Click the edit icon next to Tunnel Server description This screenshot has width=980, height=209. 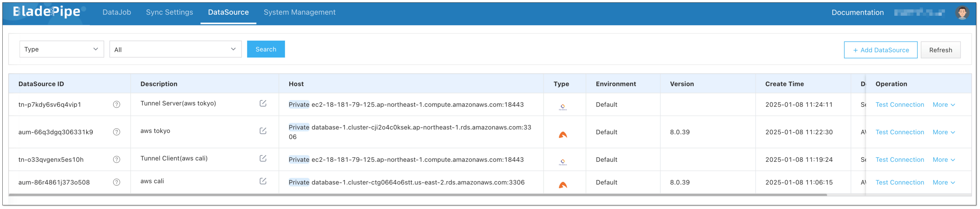click(x=263, y=103)
